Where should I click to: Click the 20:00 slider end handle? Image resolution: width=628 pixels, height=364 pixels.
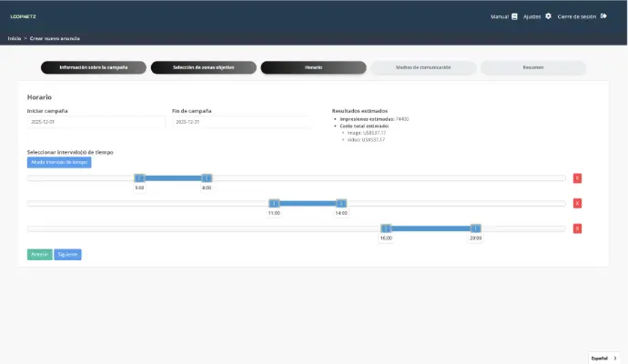(x=475, y=228)
